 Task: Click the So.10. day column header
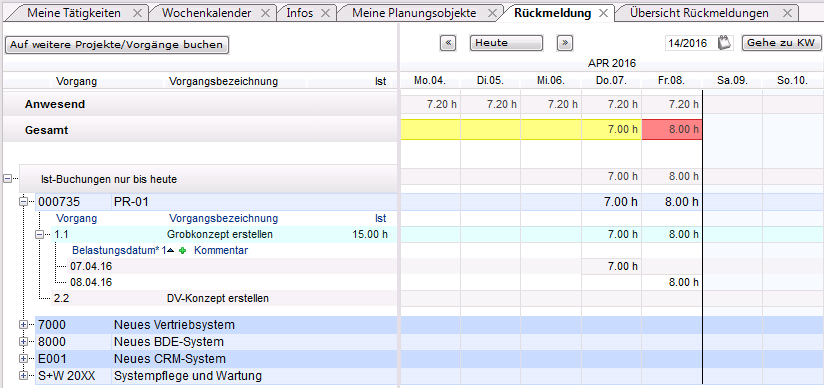(x=793, y=81)
